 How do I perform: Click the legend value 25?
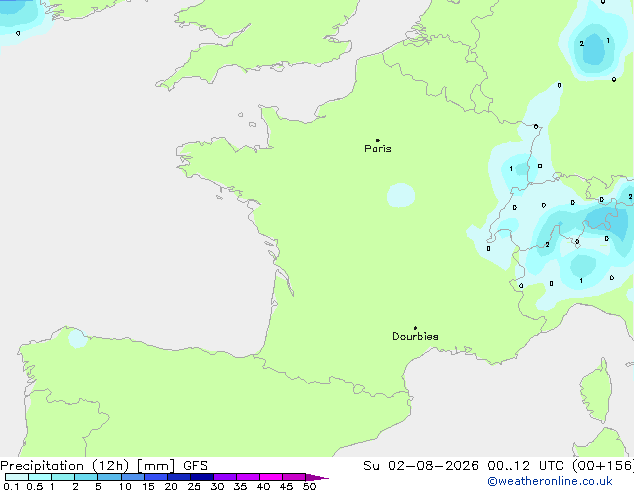pyautogui.click(x=194, y=486)
